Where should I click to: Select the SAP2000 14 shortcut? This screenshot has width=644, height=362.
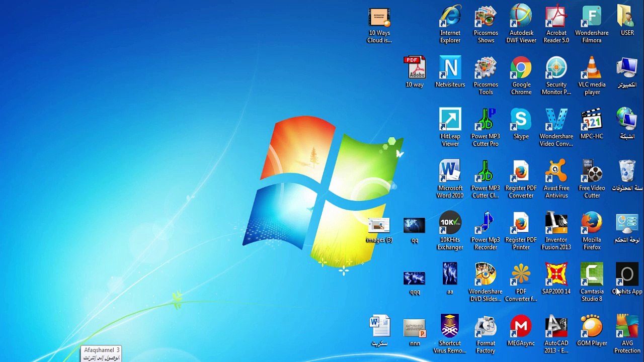pyautogui.click(x=556, y=279)
